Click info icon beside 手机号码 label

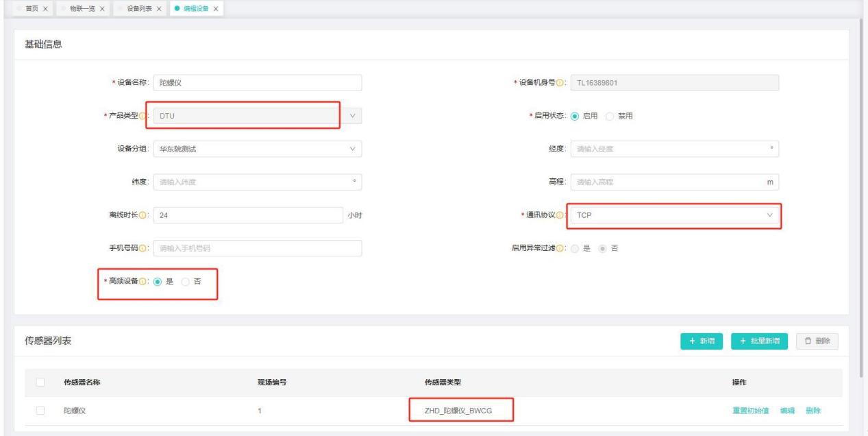point(145,248)
